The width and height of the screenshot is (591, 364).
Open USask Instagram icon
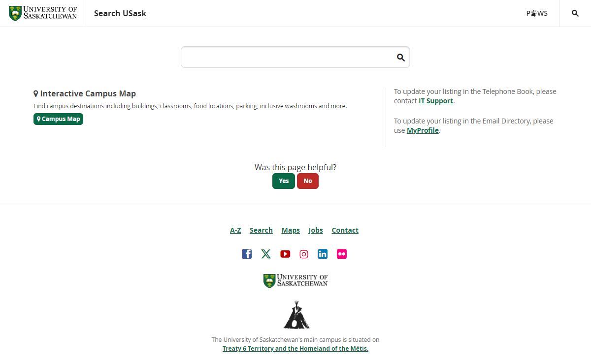pos(304,254)
